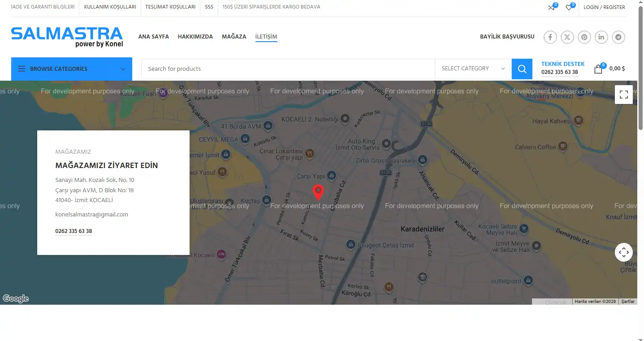644x341 pixels.
Task: Open the İLETİŞİM menu item
Action: point(266,37)
